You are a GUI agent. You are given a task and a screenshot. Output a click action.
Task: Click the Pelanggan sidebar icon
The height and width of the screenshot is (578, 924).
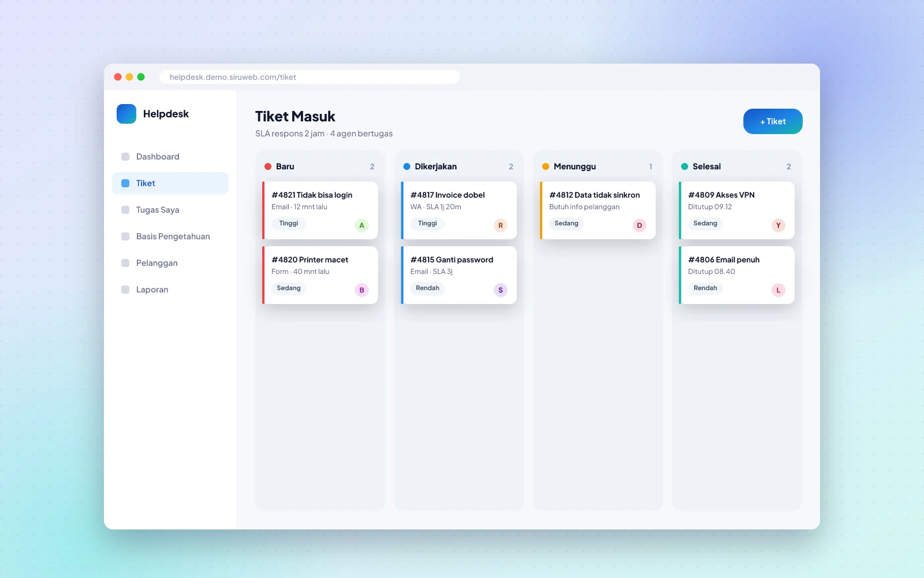click(125, 263)
